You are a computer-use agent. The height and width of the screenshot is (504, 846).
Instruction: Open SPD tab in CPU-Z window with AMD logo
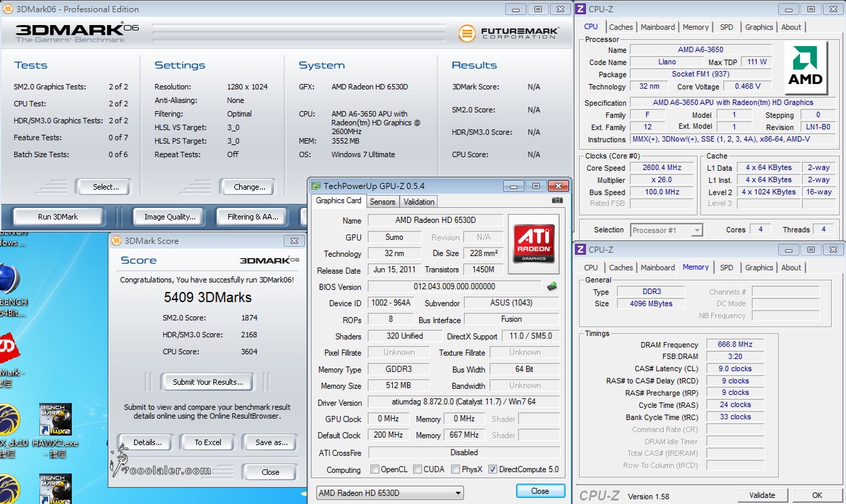(726, 27)
